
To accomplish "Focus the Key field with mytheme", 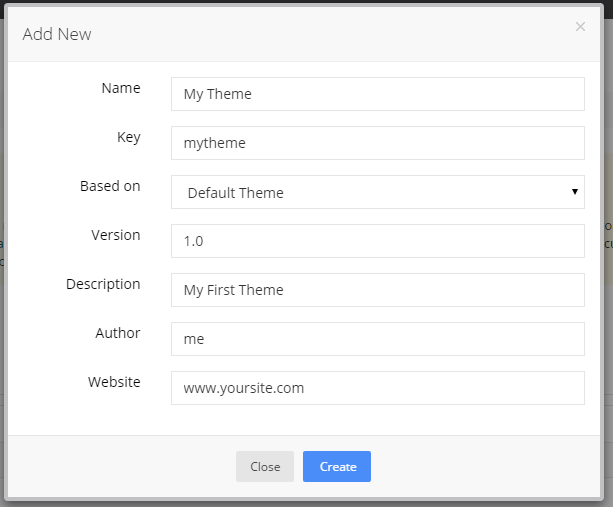I will 377,143.
